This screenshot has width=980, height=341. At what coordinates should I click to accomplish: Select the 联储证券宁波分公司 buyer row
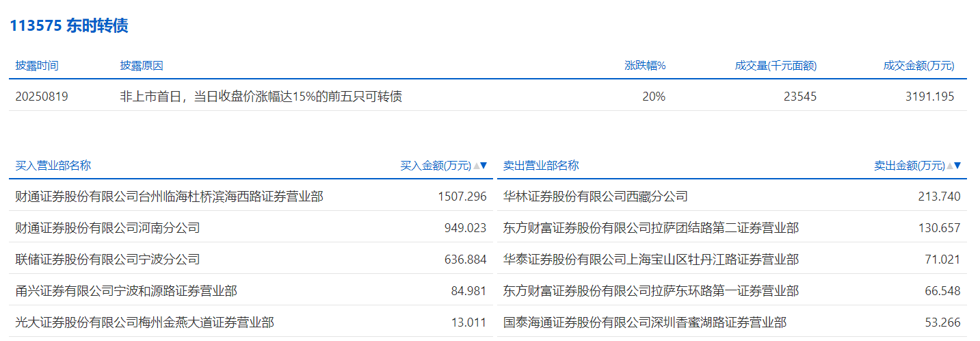coord(107,260)
